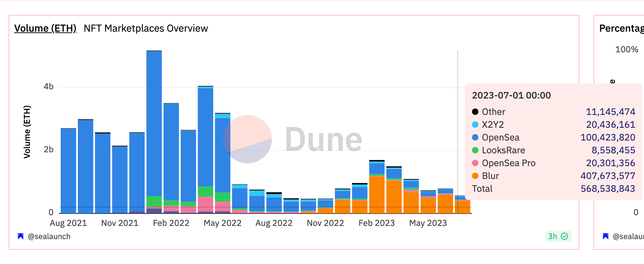Click the '100%' label in the Percentage panel
The image size is (644, 264).
(x=627, y=49)
